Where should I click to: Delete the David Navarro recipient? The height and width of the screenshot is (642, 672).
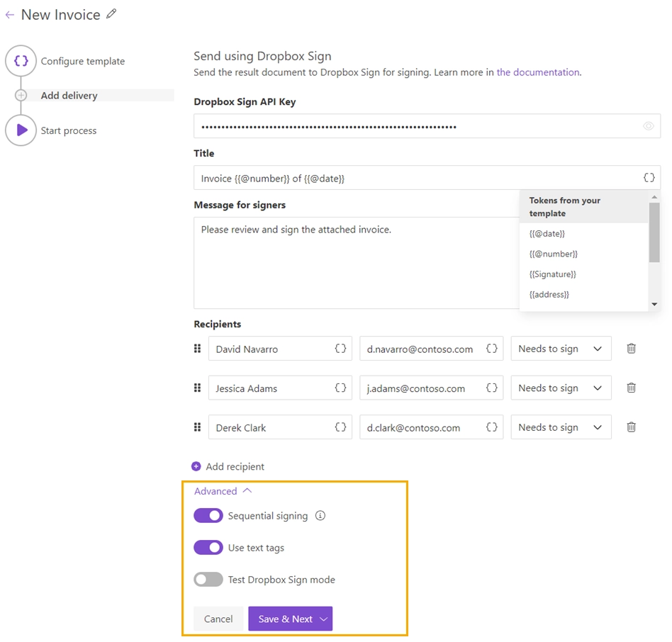(x=632, y=348)
